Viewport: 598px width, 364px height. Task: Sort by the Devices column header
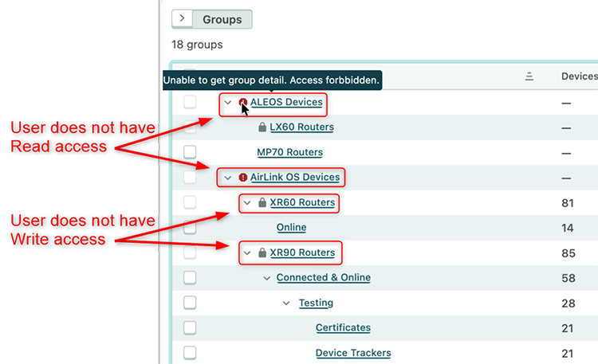[x=579, y=76]
